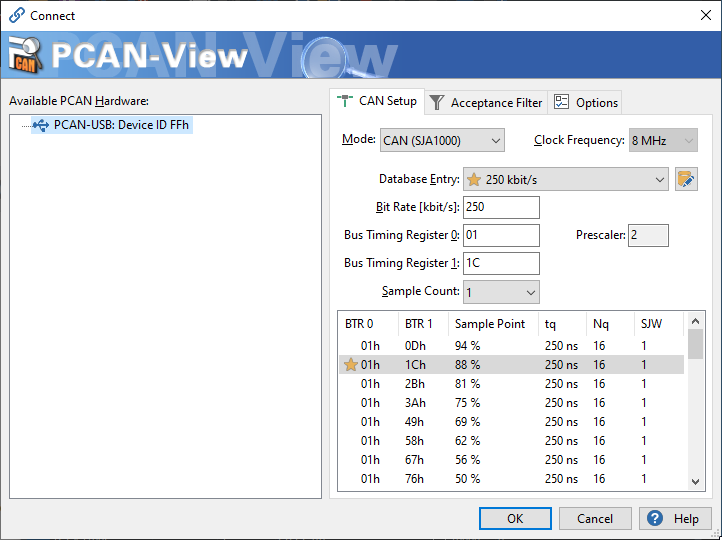Click the Bus Timing Register 0 field
Image resolution: width=722 pixels, height=540 pixels.
[x=501, y=236]
